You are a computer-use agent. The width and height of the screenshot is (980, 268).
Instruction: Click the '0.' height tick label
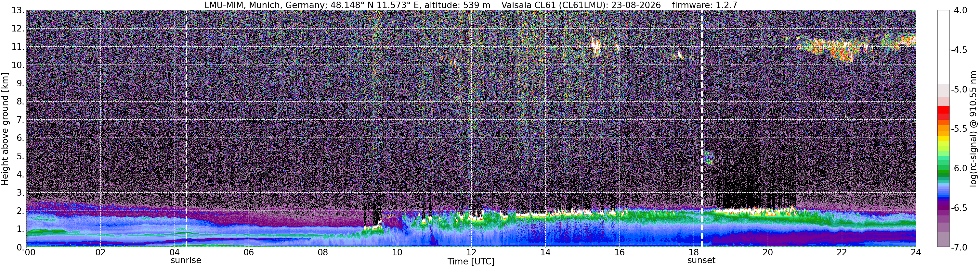point(20,247)
